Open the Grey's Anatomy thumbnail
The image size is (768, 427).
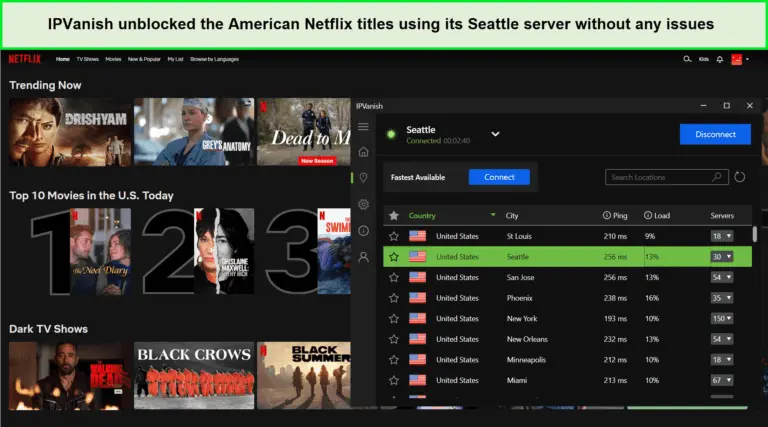pyautogui.click(x=194, y=132)
